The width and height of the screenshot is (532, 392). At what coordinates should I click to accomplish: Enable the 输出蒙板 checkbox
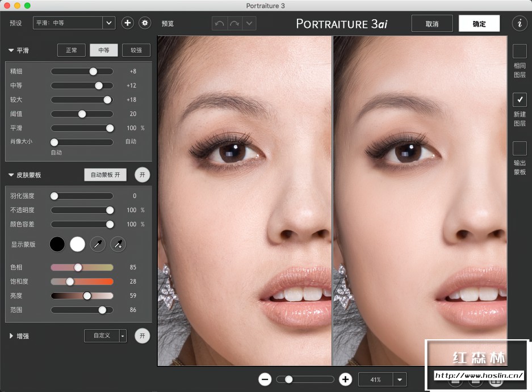(x=520, y=148)
